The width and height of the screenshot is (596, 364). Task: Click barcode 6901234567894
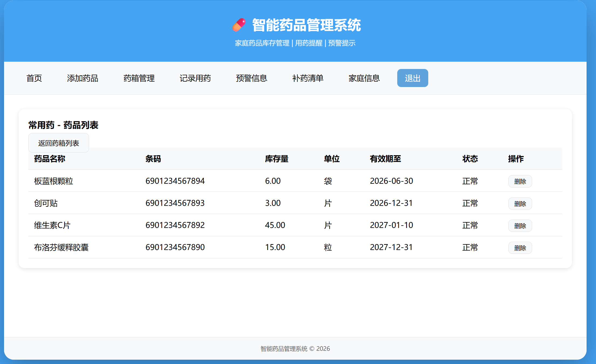175,181
